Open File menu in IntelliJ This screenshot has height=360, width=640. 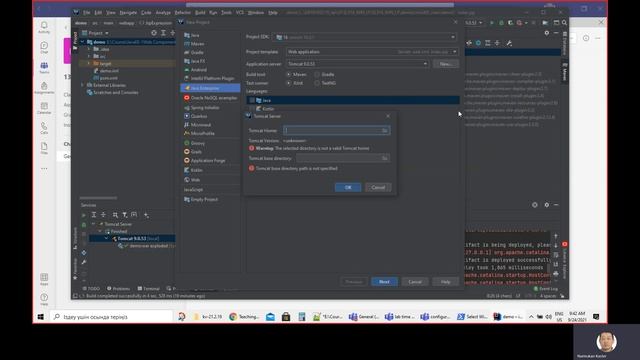click(x=87, y=13)
